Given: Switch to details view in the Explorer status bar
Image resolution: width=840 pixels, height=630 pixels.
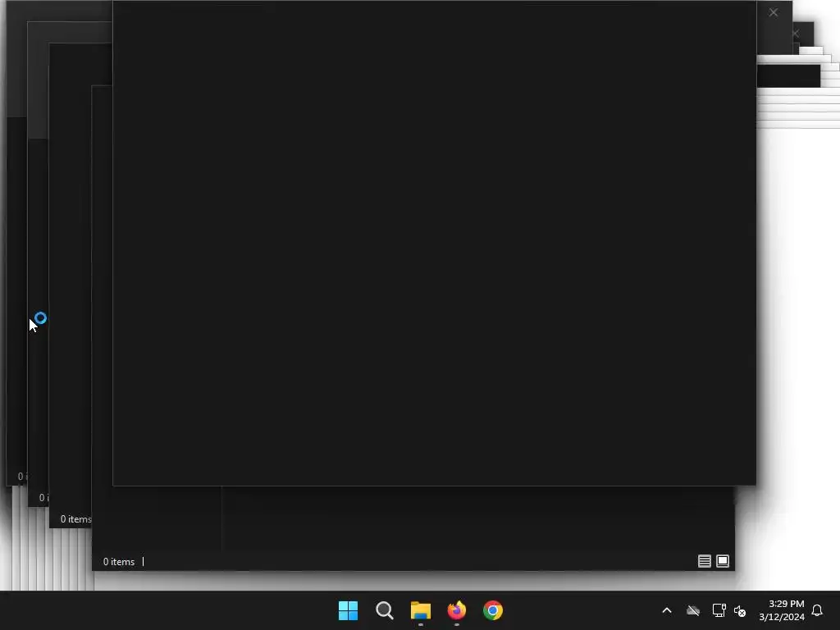Looking at the screenshot, I should coord(705,561).
